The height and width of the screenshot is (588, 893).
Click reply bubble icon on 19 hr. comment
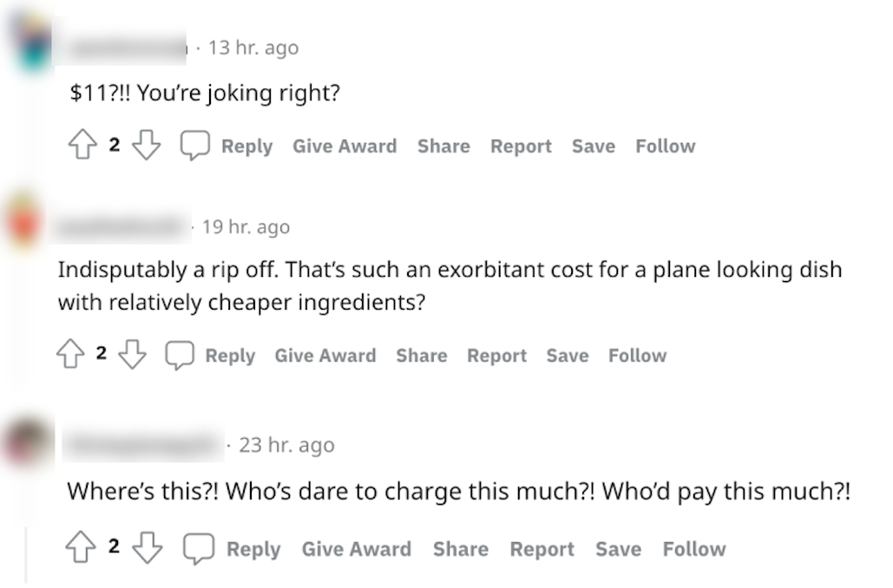(180, 356)
